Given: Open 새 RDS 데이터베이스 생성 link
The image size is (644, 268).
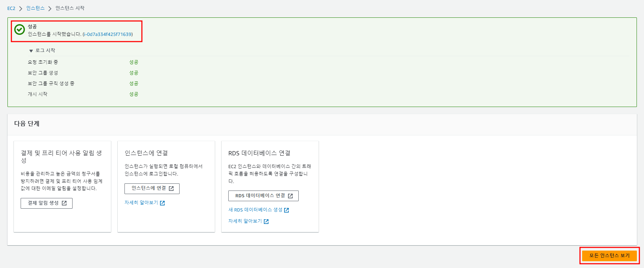Looking at the screenshot, I should pyautogui.click(x=255, y=210).
